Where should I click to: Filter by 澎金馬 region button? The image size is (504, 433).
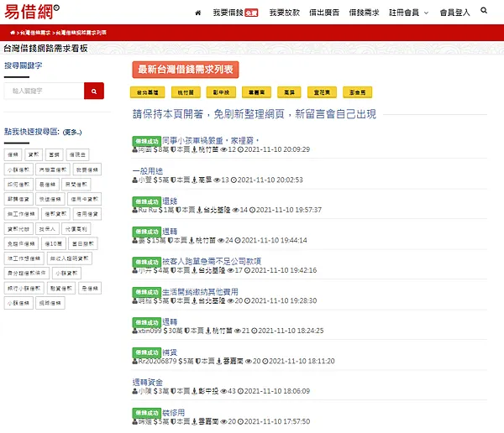pos(358,92)
